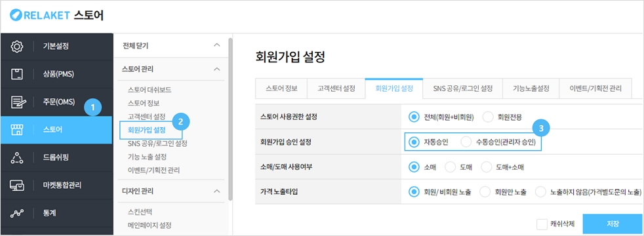Click the submenu vertical scrollbar
The width and height of the screenshot is (644, 236).
click(230, 119)
